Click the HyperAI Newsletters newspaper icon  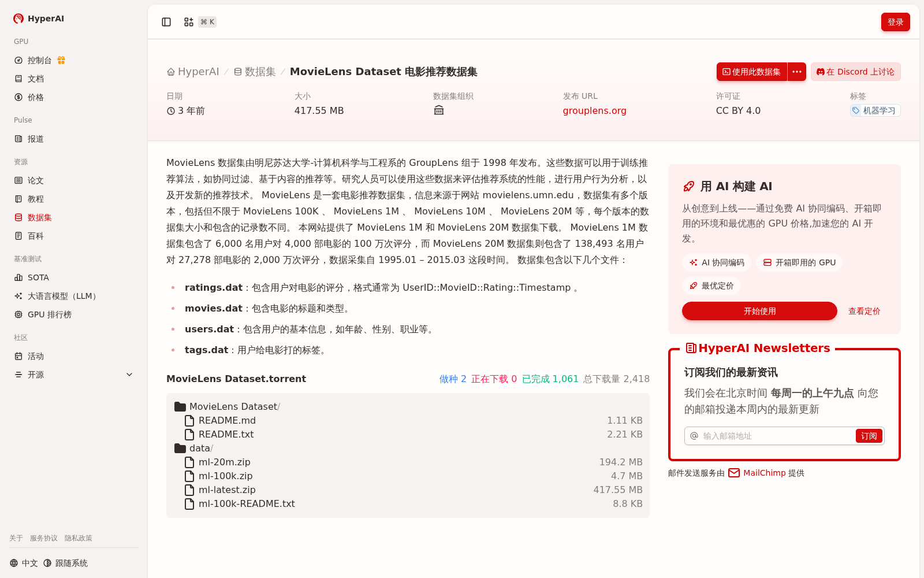point(691,348)
